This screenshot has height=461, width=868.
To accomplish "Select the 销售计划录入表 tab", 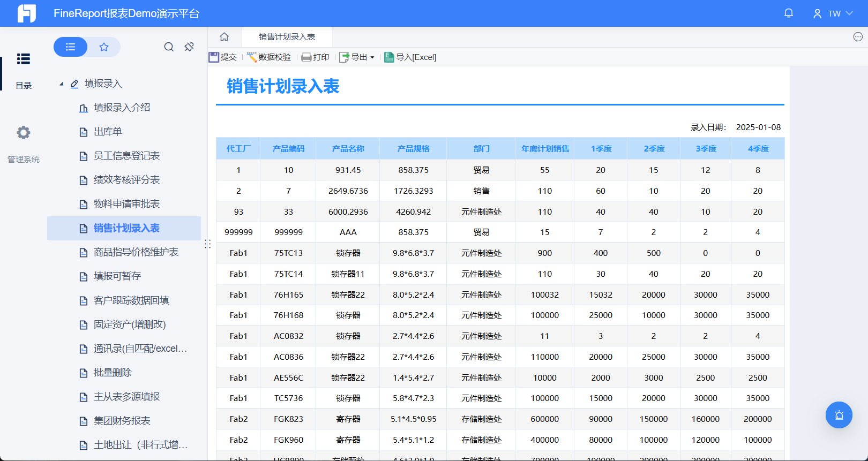I will (287, 37).
